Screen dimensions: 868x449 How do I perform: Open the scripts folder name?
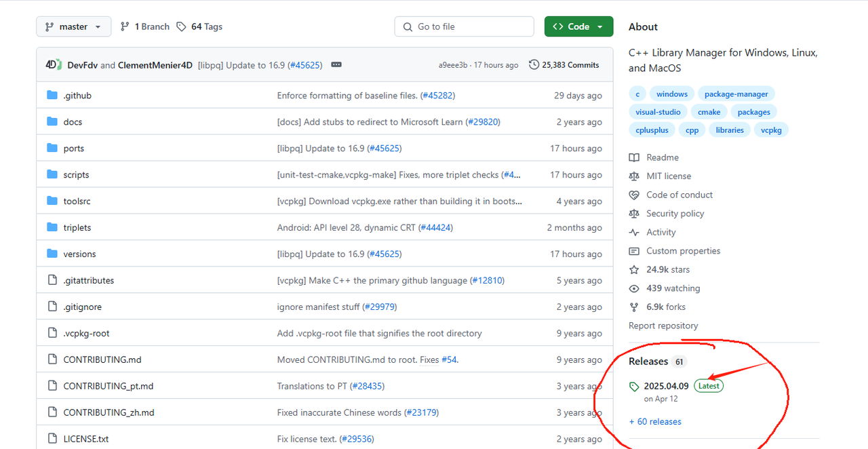(76, 175)
